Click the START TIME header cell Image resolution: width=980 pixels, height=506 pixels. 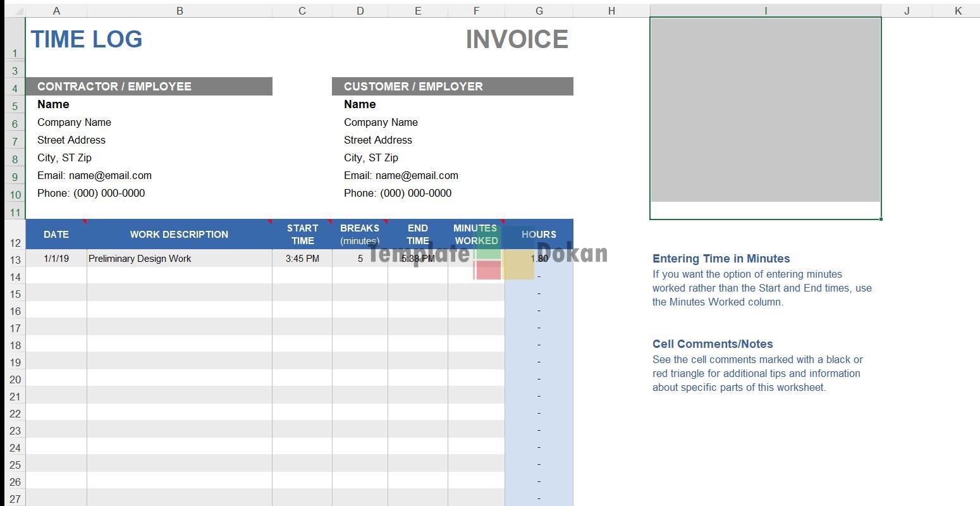[x=302, y=235]
